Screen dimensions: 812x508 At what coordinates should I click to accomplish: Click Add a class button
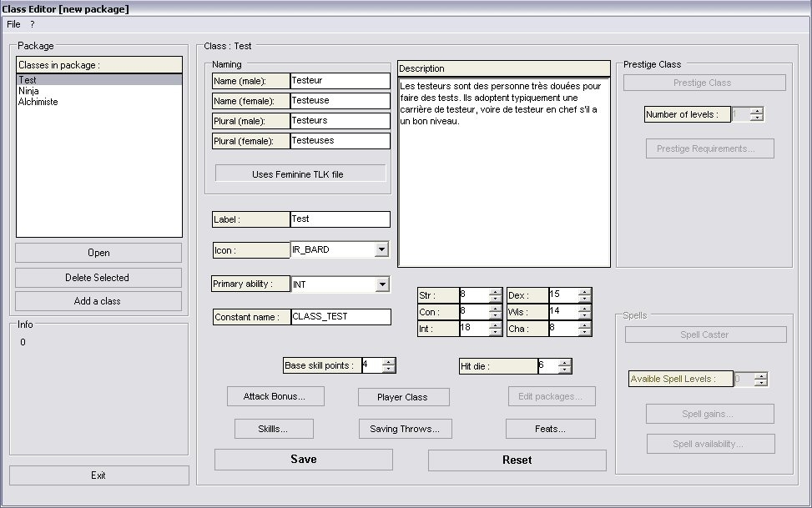[98, 301]
